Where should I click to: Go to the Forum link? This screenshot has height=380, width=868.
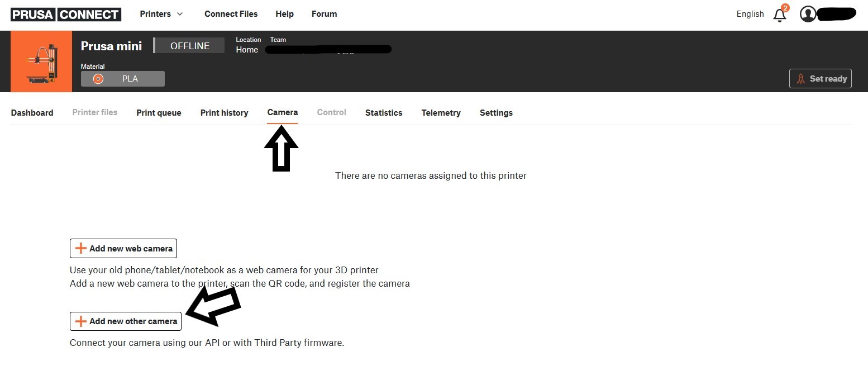(x=324, y=14)
